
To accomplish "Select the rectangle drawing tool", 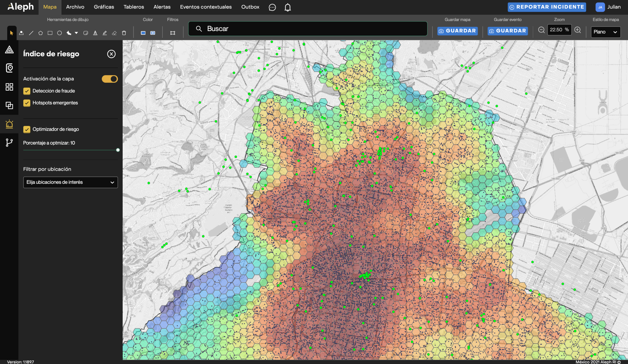I will pos(50,33).
